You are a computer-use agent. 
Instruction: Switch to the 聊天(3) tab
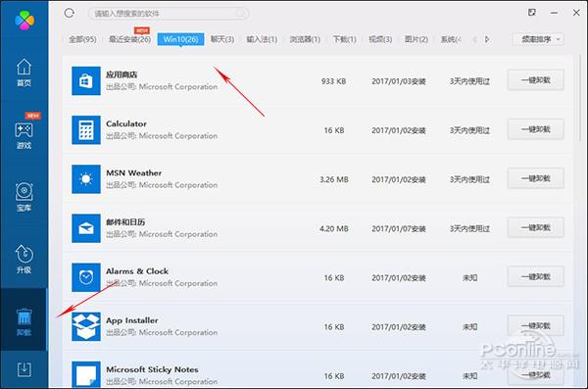(222, 39)
